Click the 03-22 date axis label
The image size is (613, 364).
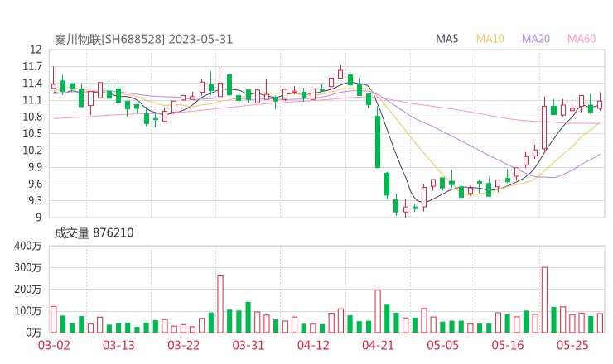pos(183,345)
